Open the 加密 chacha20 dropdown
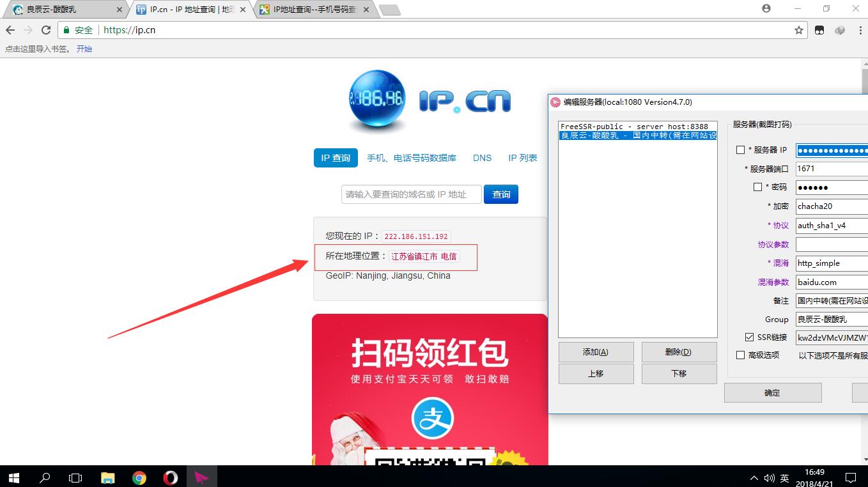The width and height of the screenshot is (868, 487). click(x=832, y=206)
